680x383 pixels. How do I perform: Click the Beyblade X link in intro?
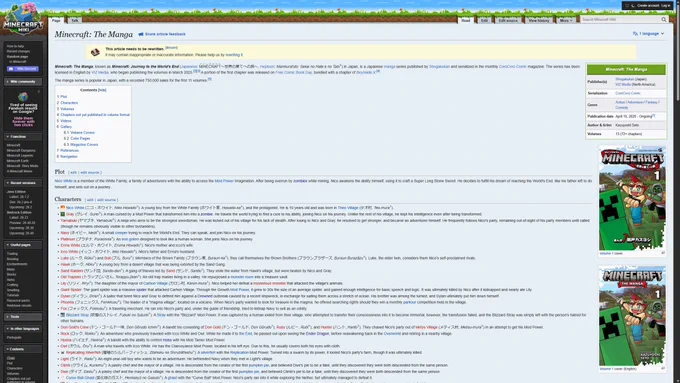click(x=366, y=72)
